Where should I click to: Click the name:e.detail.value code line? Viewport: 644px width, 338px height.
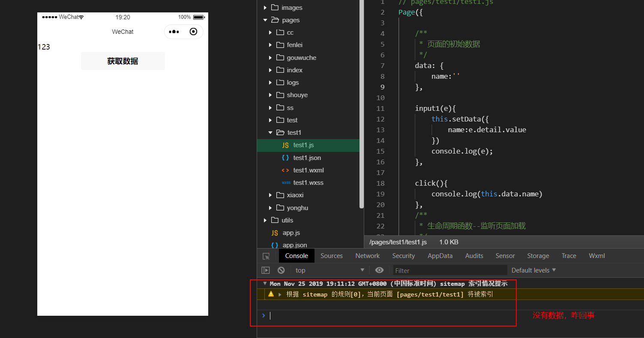(487, 130)
